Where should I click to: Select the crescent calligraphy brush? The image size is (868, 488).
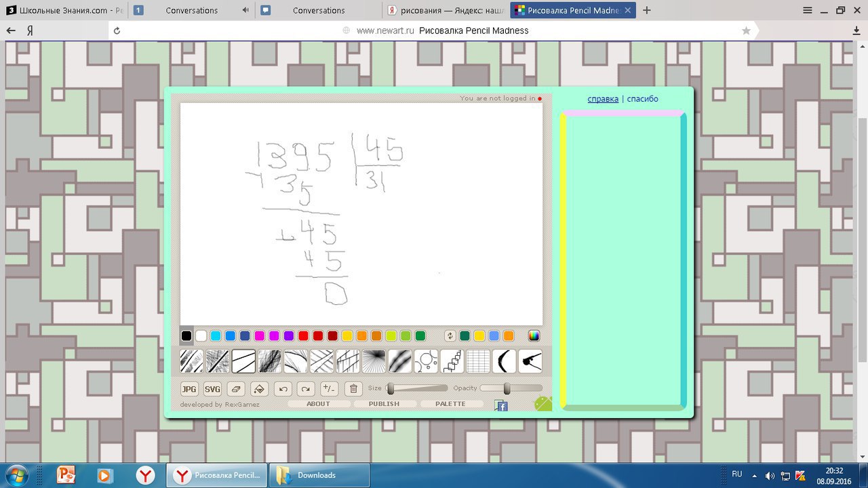pyautogui.click(x=505, y=361)
